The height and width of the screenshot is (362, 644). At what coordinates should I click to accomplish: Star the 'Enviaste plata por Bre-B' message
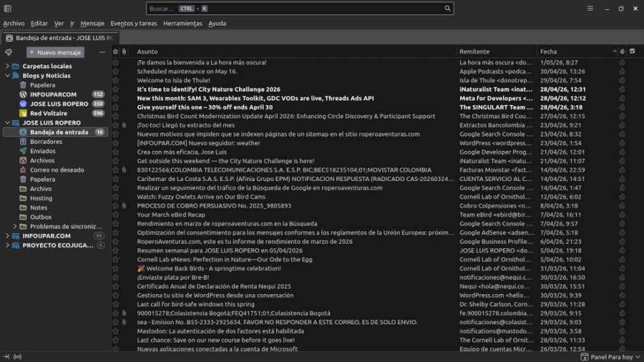pyautogui.click(x=116, y=277)
